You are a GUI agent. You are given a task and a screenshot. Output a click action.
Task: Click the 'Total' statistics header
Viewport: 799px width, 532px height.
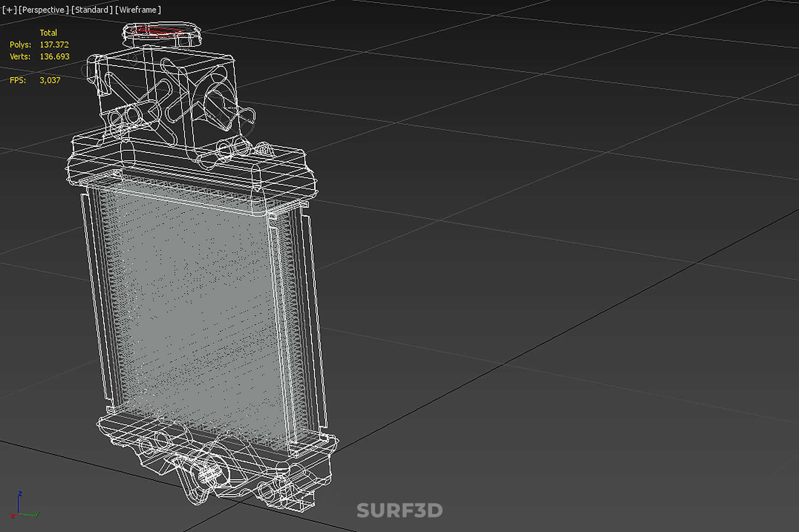pos(48,32)
